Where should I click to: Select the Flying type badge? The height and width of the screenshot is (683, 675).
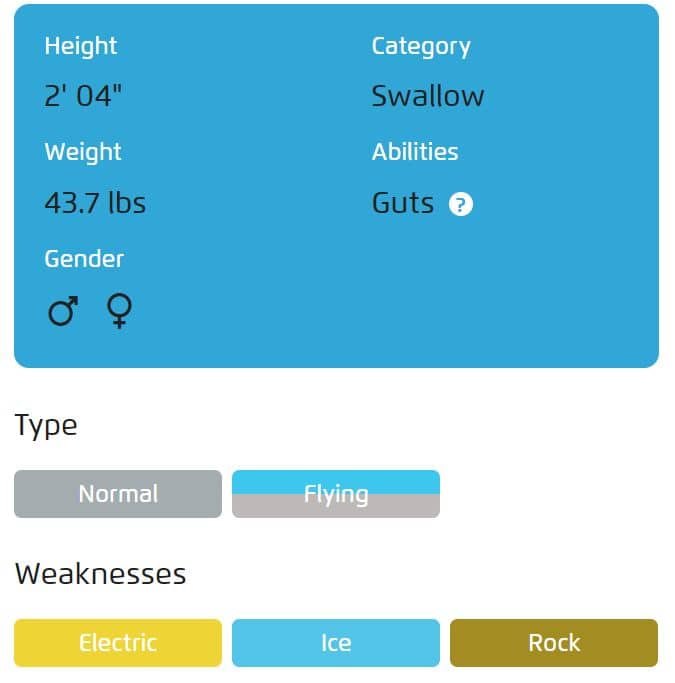[x=336, y=494]
